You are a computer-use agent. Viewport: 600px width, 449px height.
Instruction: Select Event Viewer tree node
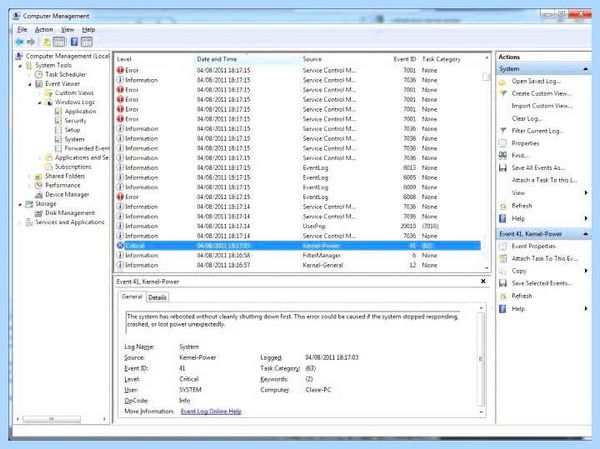[62, 83]
